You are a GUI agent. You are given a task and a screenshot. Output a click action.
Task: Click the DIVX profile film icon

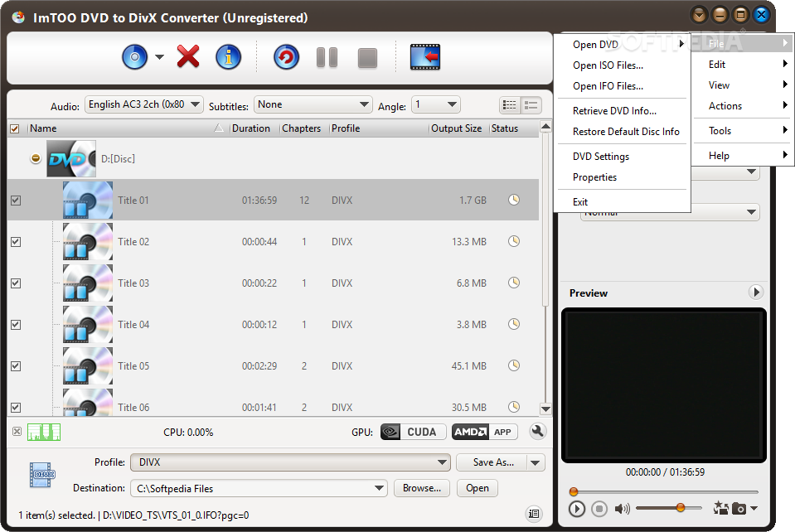coord(42,475)
